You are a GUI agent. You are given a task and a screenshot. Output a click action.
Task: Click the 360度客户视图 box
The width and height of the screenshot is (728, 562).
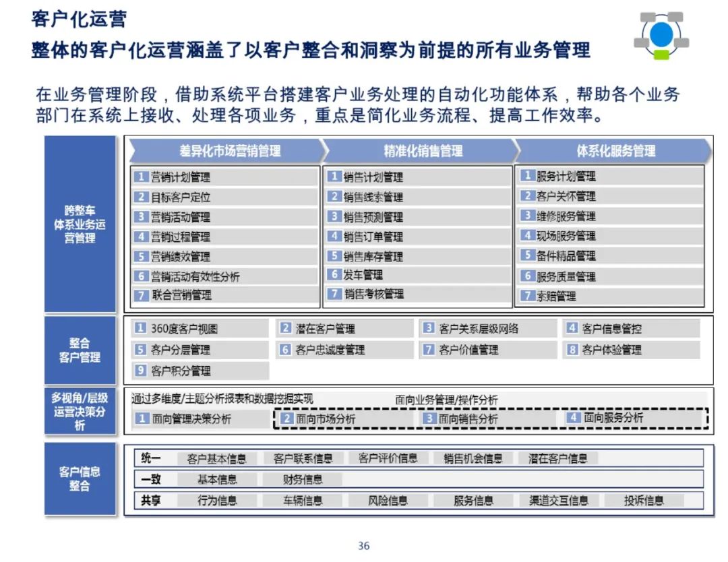click(x=200, y=329)
